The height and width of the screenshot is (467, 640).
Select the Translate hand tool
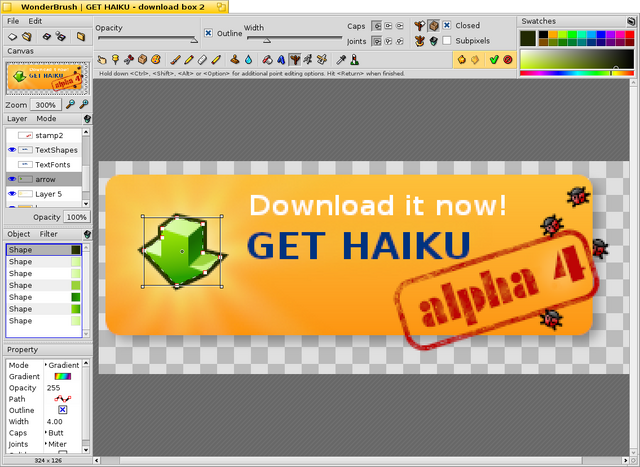[102, 60]
